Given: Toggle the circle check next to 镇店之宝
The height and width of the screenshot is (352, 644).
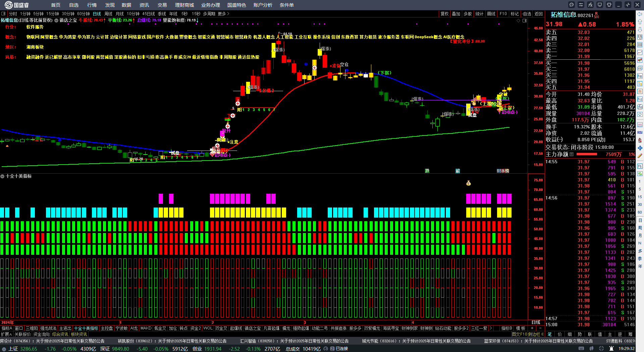Looking at the screenshot, I should (x=56, y=20).
